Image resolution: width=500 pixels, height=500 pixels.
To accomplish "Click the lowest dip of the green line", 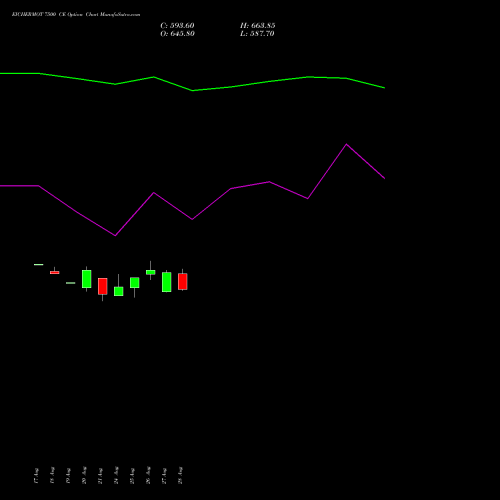I will click(x=192, y=90).
